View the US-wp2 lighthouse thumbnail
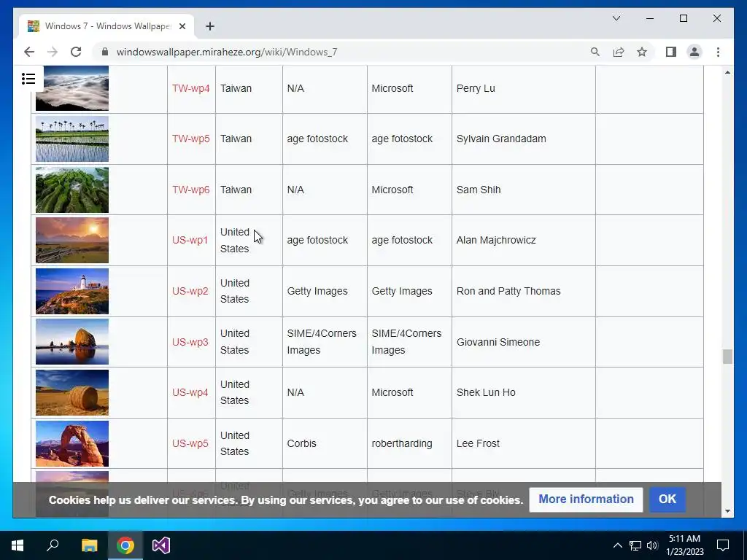 click(72, 291)
